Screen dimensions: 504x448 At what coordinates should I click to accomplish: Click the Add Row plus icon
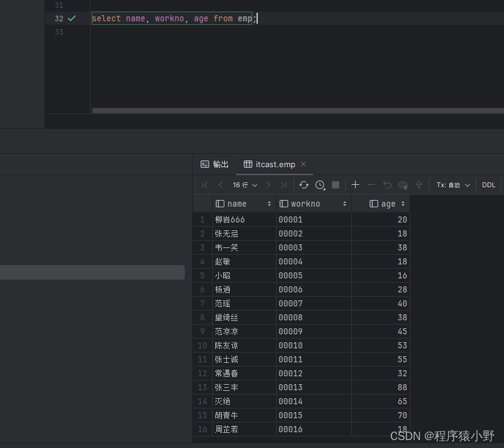[356, 185]
